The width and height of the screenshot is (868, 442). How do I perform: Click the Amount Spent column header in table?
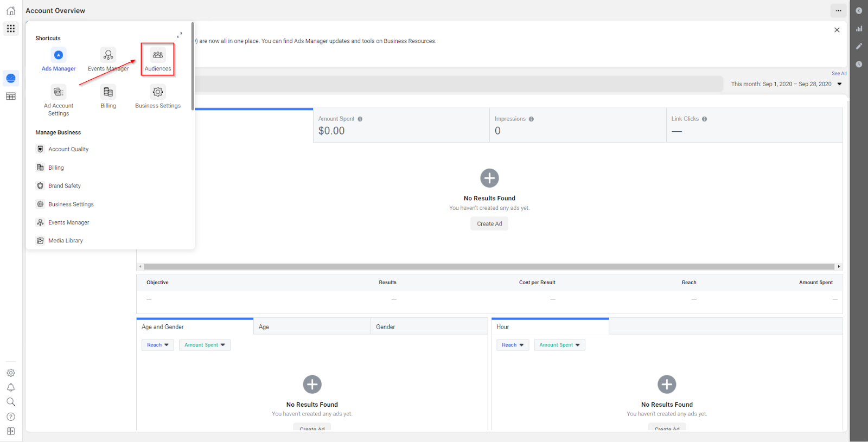point(816,283)
